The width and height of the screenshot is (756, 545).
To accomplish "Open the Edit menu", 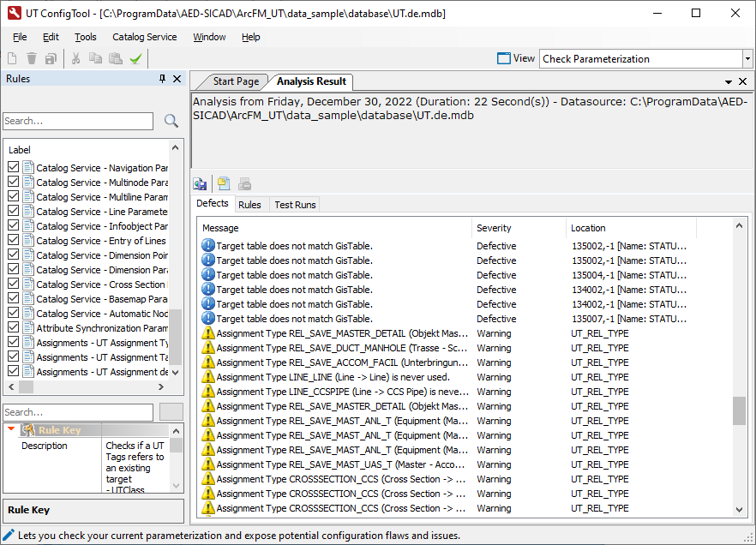I will coord(51,37).
